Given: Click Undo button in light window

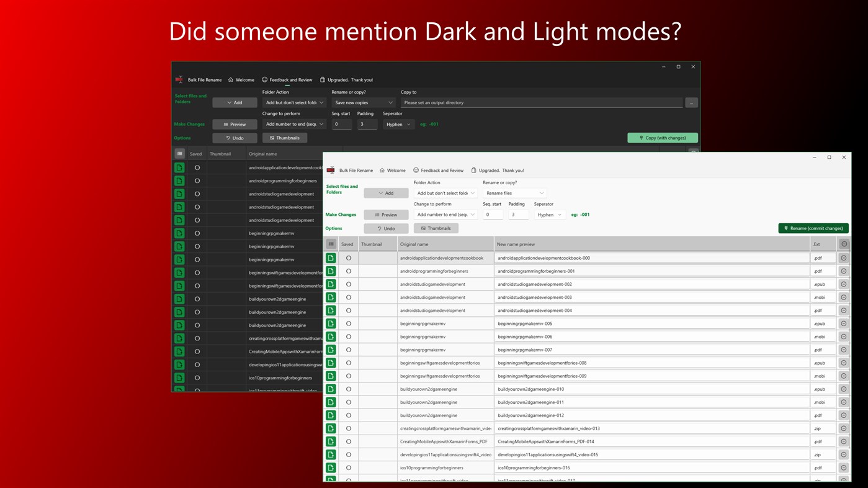Looking at the screenshot, I should 386,228.
